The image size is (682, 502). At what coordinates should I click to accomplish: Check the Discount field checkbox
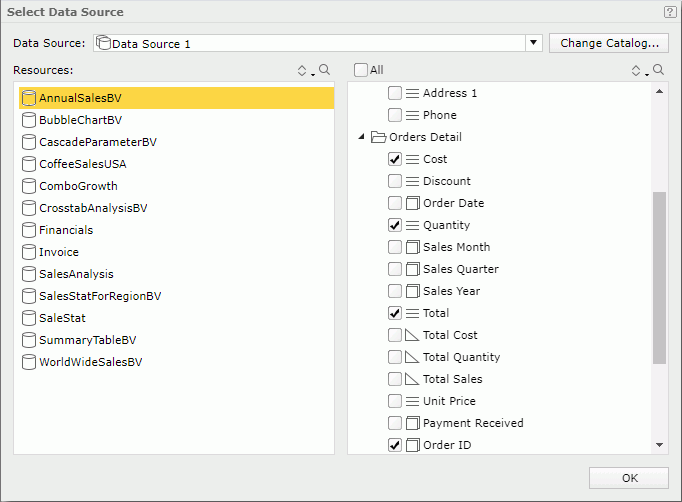[x=395, y=181]
